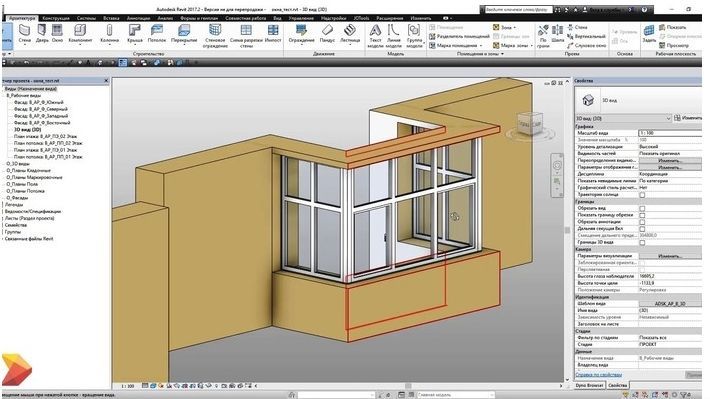Open the Аннотации ribbon tab

coord(138,18)
